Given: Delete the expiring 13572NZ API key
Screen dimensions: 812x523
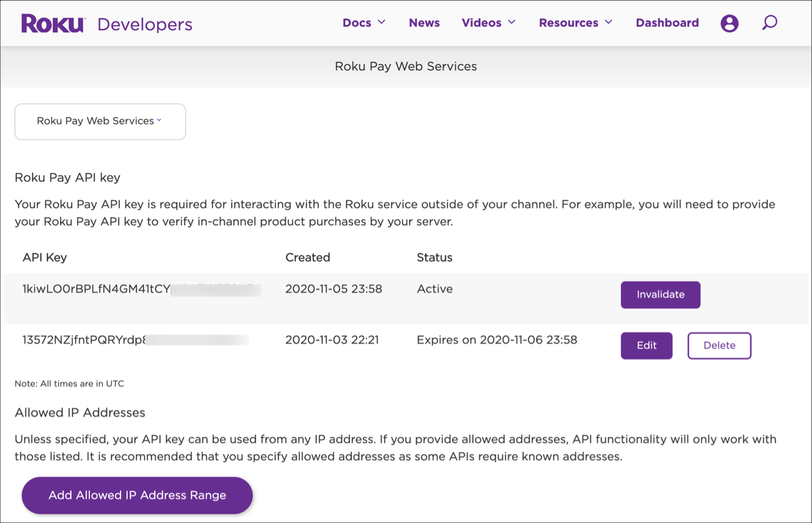Looking at the screenshot, I should (719, 345).
